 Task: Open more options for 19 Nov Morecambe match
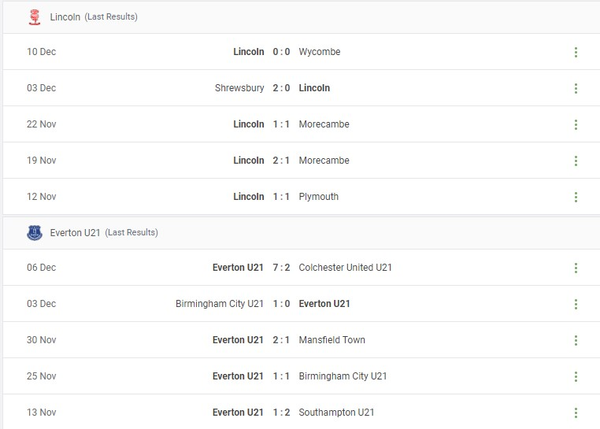[x=576, y=160]
